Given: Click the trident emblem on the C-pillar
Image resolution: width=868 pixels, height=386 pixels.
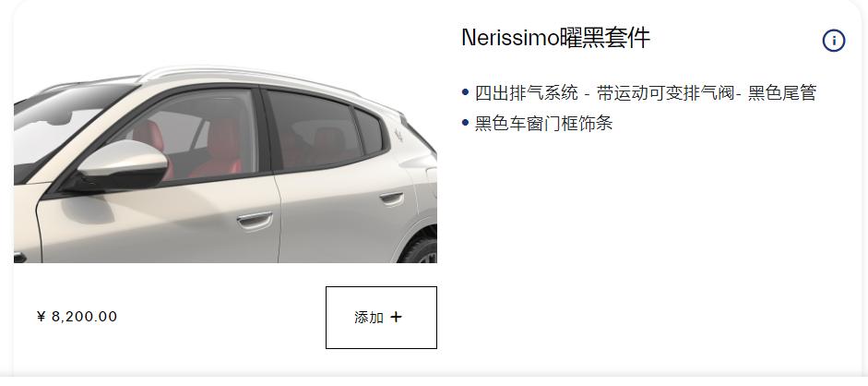Looking at the screenshot, I should [399, 133].
